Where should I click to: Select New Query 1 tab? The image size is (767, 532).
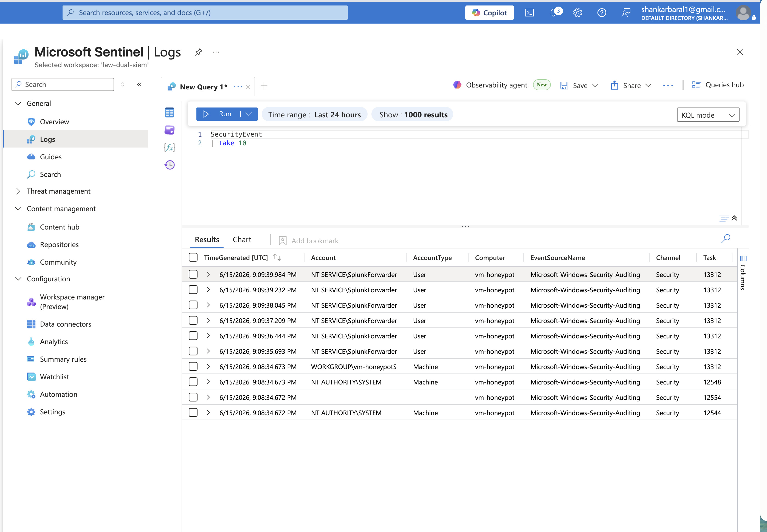[204, 87]
